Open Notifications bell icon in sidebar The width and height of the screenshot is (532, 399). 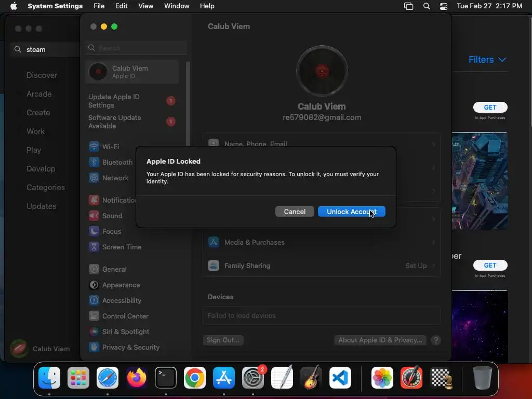94,200
